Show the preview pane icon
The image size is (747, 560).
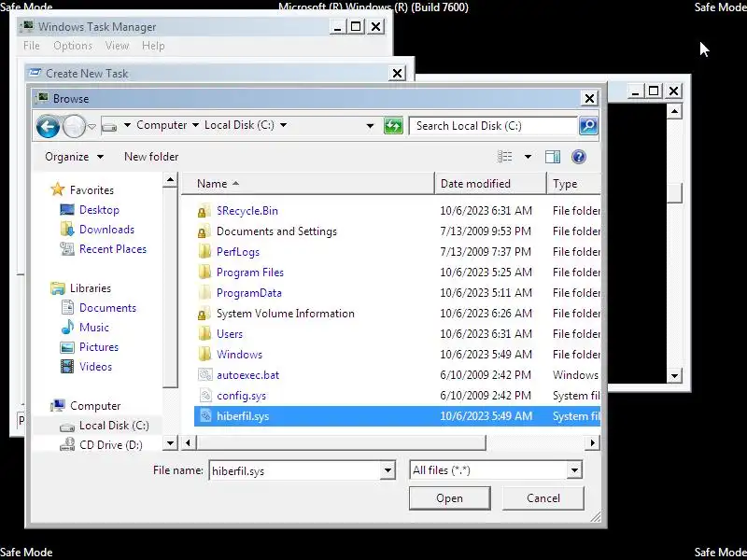point(553,157)
